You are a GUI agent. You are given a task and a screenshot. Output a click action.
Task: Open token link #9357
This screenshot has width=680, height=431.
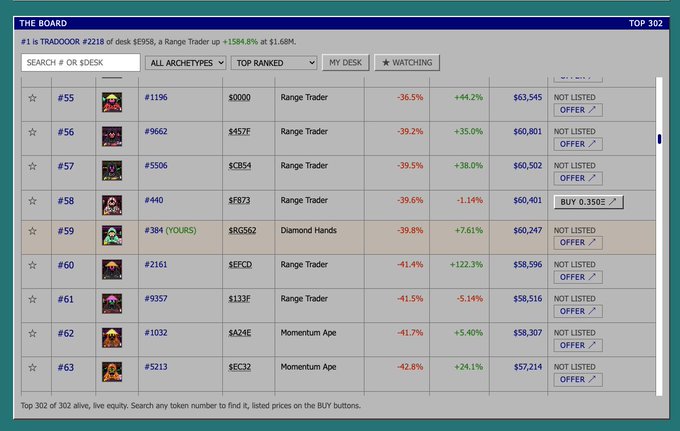tap(156, 299)
